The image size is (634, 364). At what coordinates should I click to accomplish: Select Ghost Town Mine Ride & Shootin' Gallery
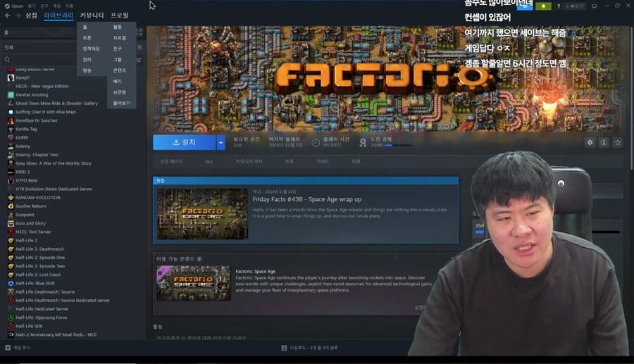pyautogui.click(x=56, y=103)
